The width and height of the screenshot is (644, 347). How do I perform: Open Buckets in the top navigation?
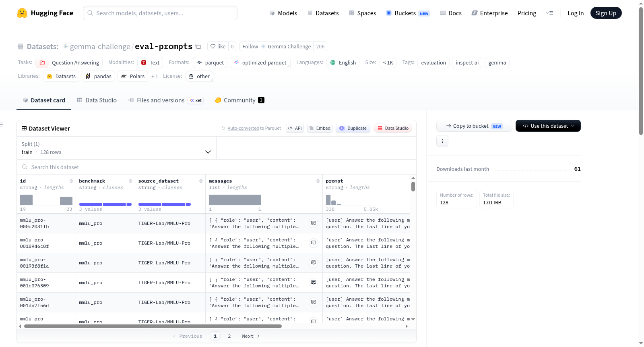point(408,13)
